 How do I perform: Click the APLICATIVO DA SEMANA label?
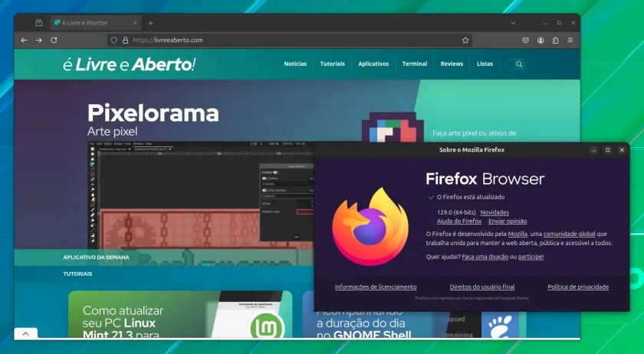point(96,257)
